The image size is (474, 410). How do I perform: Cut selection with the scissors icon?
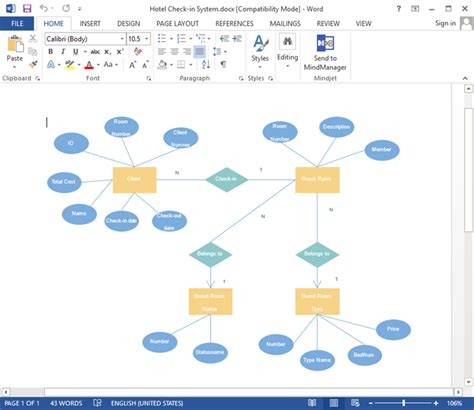tap(33, 39)
